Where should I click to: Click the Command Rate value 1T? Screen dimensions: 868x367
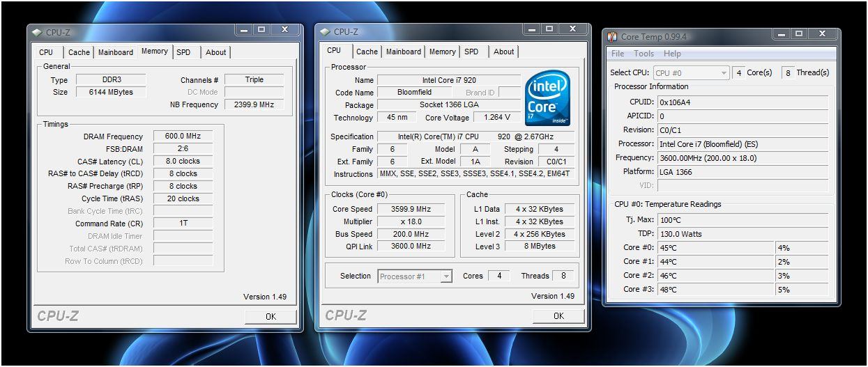(x=183, y=224)
